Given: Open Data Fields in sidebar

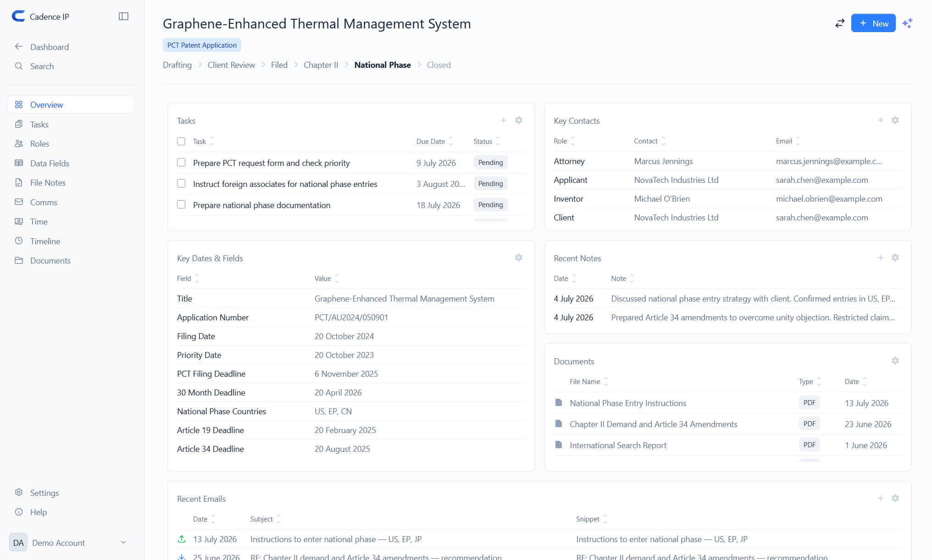Looking at the screenshot, I should click(x=71, y=163).
